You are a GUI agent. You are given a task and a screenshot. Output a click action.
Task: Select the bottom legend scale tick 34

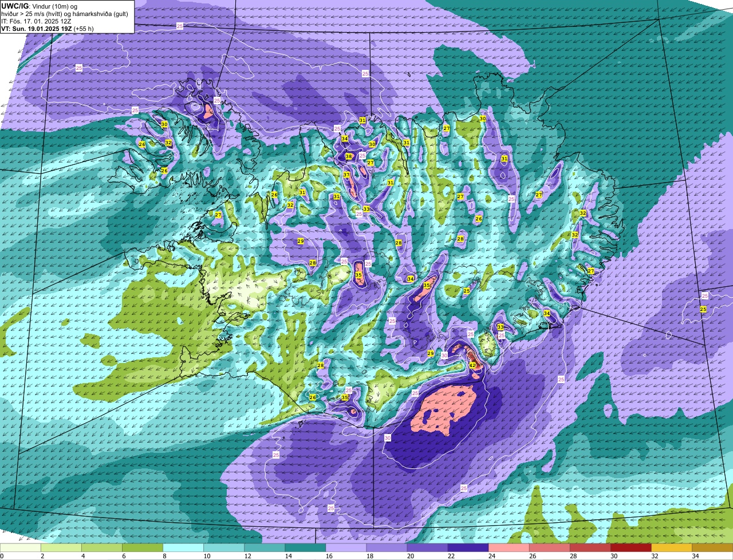tap(695, 556)
